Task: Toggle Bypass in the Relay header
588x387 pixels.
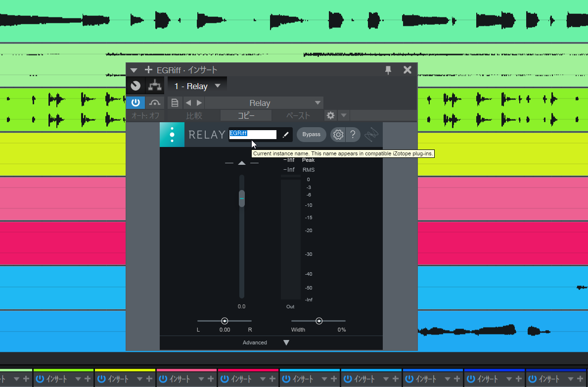Action: tap(311, 135)
